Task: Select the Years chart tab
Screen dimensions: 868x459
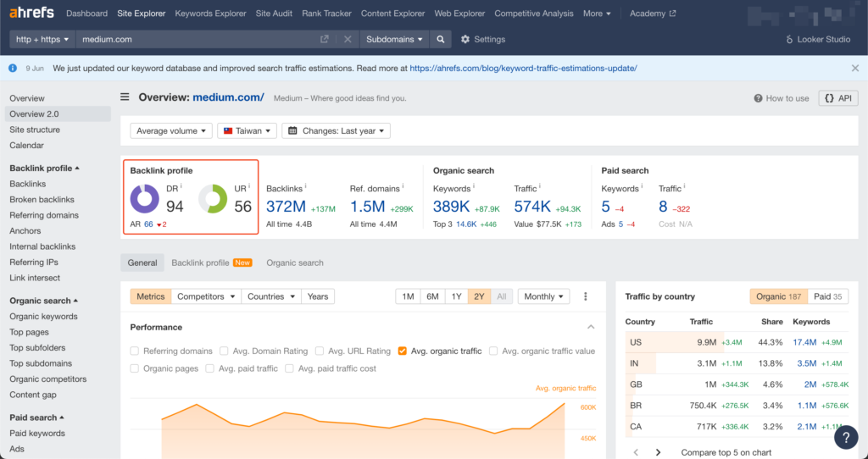Action: tap(318, 296)
